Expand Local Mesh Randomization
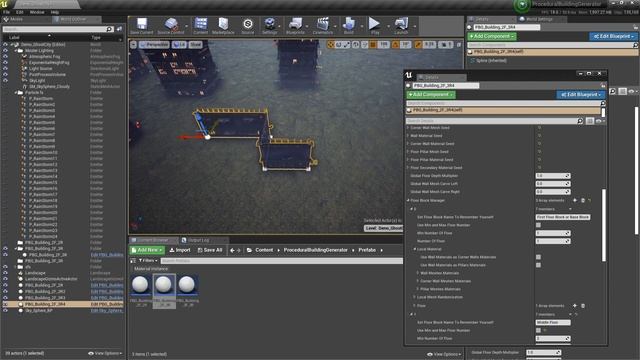 (414, 297)
